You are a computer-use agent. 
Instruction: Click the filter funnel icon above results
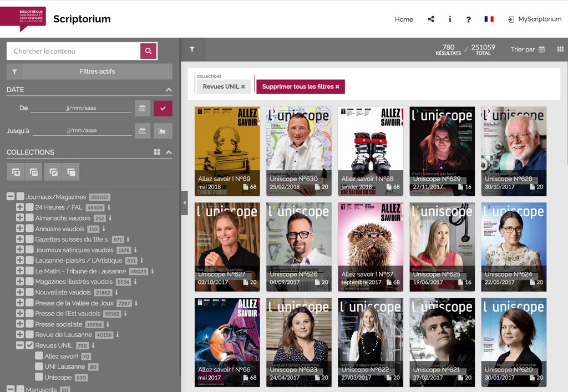click(192, 49)
